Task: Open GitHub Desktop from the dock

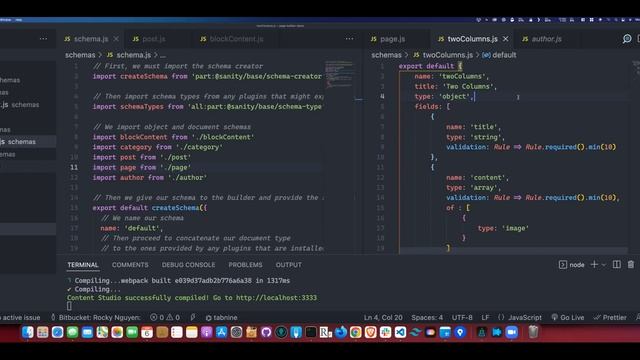Action: pos(266,332)
